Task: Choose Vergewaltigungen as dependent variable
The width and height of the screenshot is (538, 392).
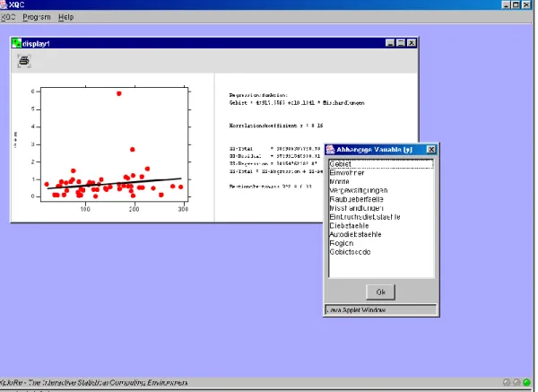Action: 381,190
